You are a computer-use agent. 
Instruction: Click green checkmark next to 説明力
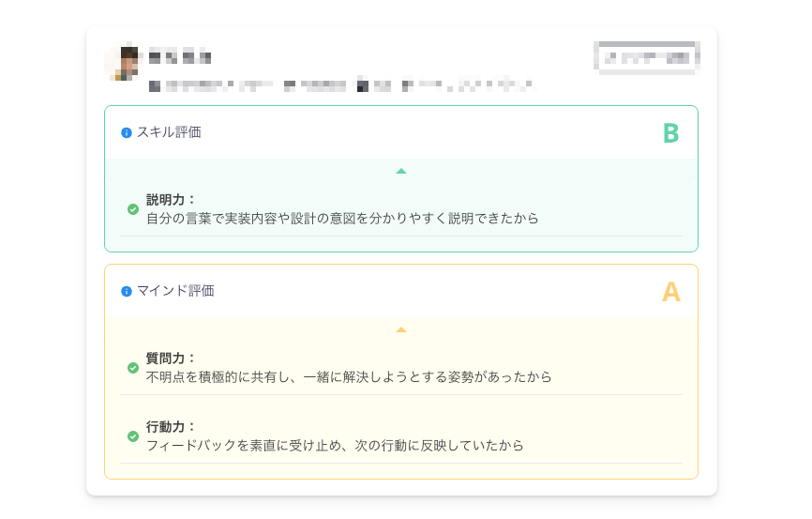(133, 209)
